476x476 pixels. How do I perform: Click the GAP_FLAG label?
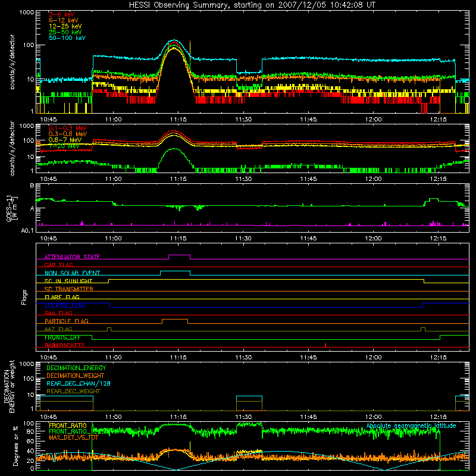point(58,265)
